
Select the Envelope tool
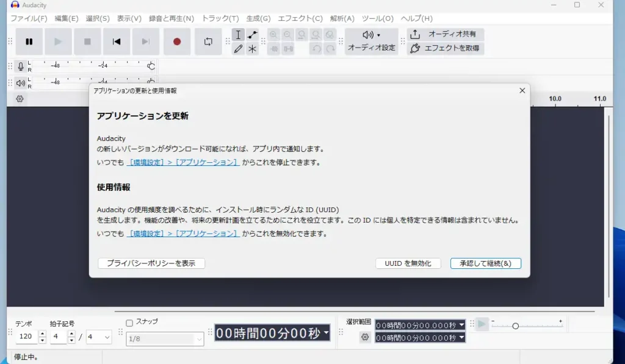click(x=253, y=35)
